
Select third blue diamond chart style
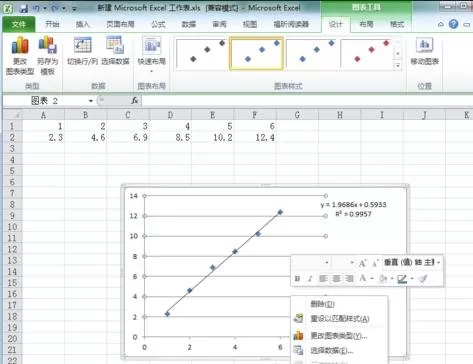312,53
